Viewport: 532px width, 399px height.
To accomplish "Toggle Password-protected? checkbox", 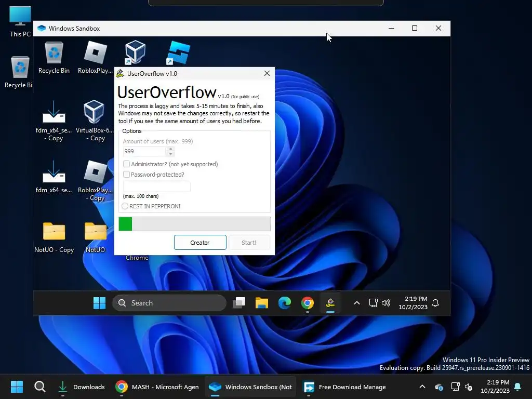I will pos(126,175).
